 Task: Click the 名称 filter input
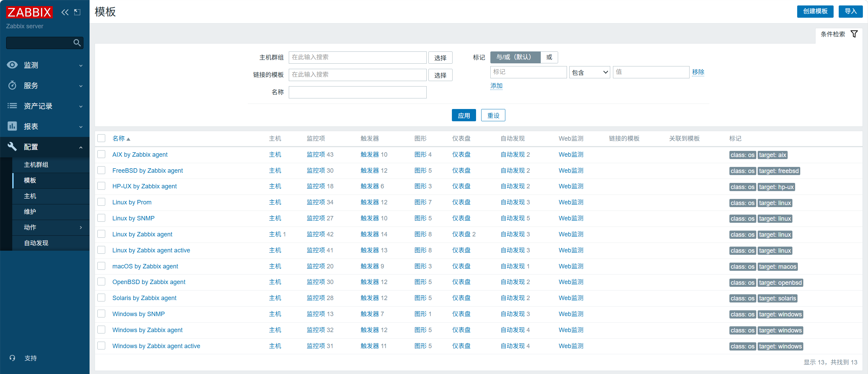(358, 92)
